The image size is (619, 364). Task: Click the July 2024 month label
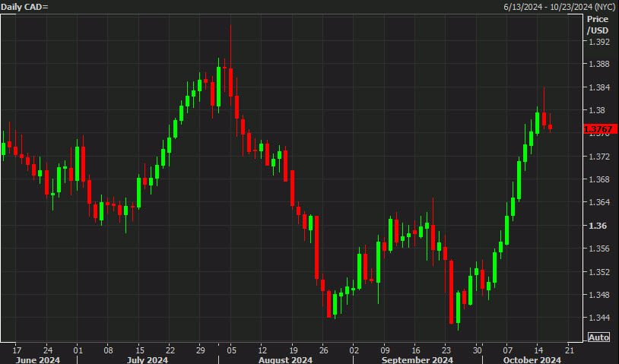coord(147,359)
